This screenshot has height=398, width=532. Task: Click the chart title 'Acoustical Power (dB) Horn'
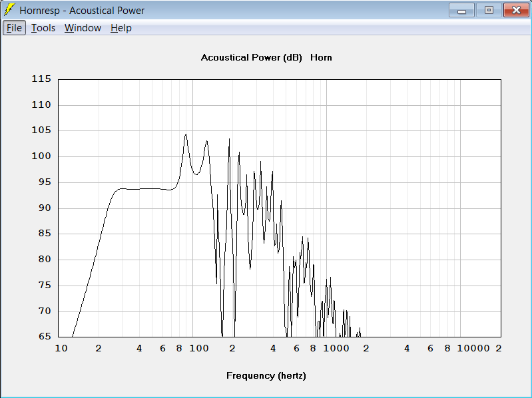[266, 57]
